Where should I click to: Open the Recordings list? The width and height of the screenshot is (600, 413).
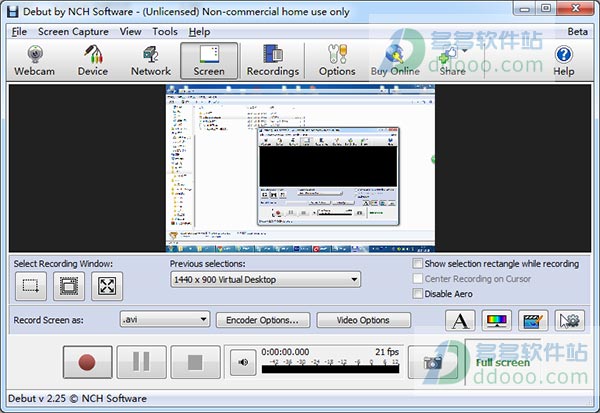click(273, 60)
